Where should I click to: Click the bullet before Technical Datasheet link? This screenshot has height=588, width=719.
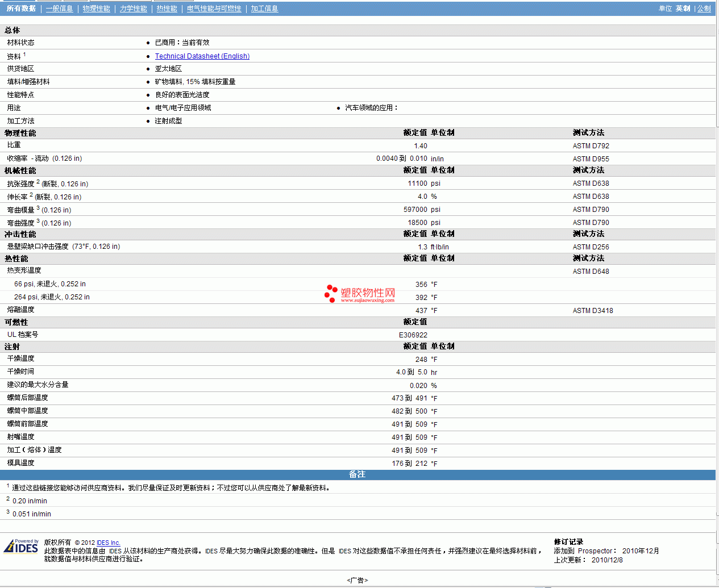[148, 56]
